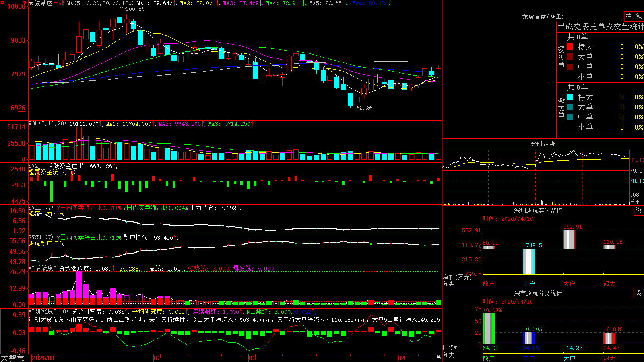The image size is (644, 362).
Task: Select dark red 大单 swatch in 委买单
Action: click(570, 57)
